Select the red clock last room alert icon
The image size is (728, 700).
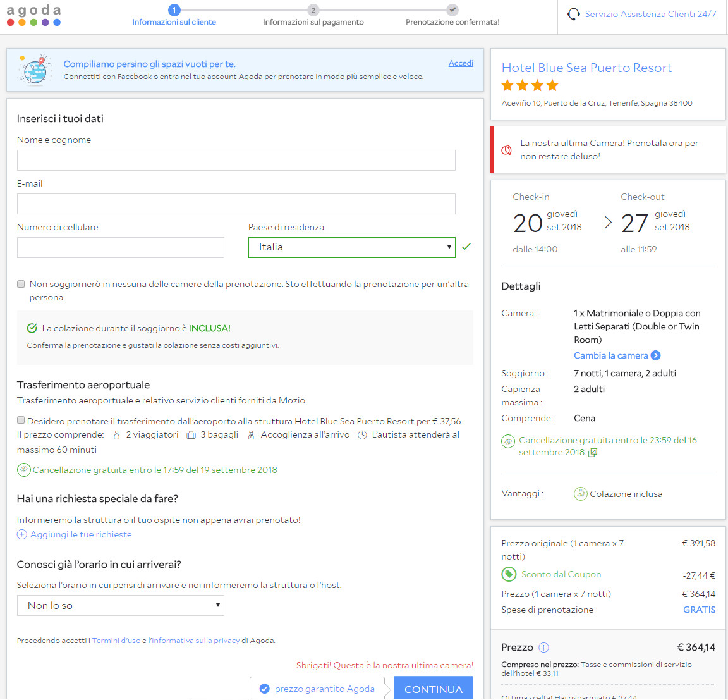[507, 150]
